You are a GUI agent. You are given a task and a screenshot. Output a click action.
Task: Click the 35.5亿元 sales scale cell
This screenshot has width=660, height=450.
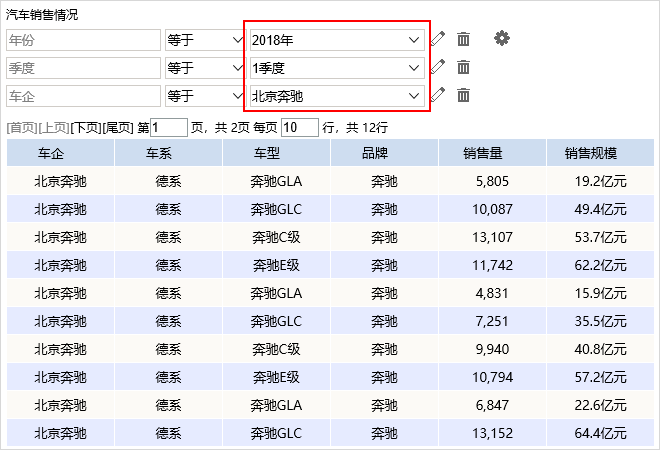600,321
